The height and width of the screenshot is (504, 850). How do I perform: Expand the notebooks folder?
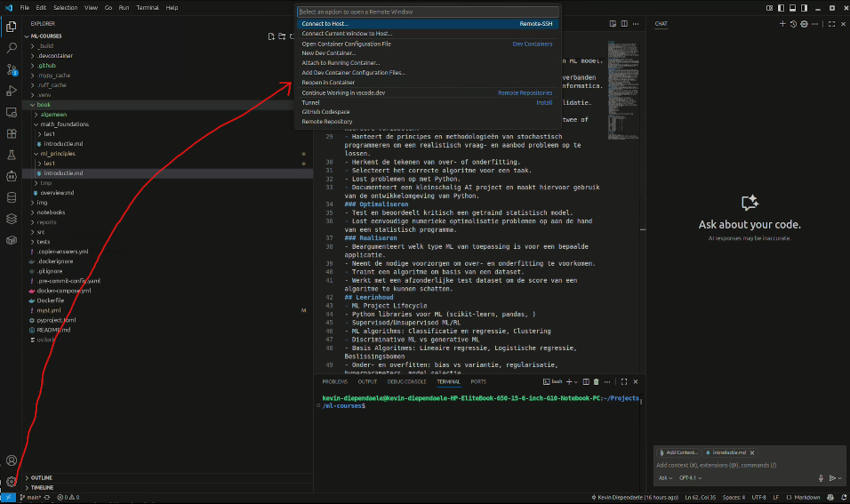pos(50,212)
